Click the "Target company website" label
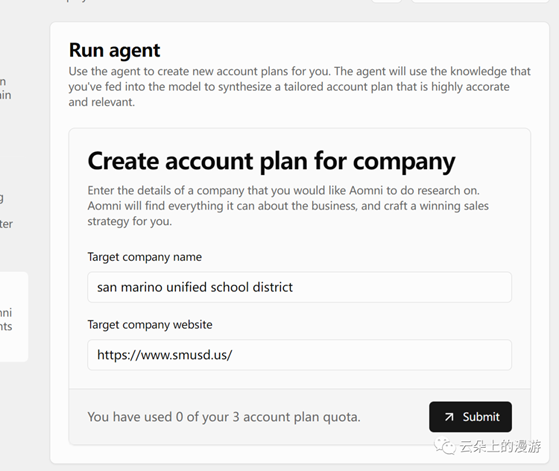 pos(150,325)
